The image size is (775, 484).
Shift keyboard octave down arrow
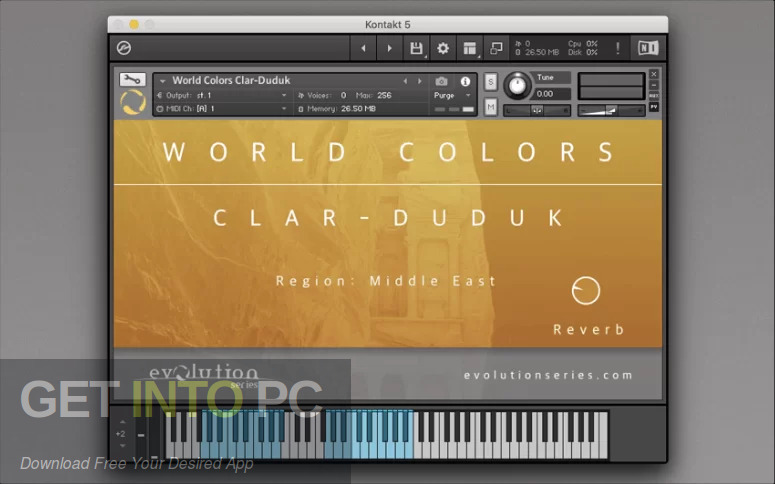pos(122,445)
